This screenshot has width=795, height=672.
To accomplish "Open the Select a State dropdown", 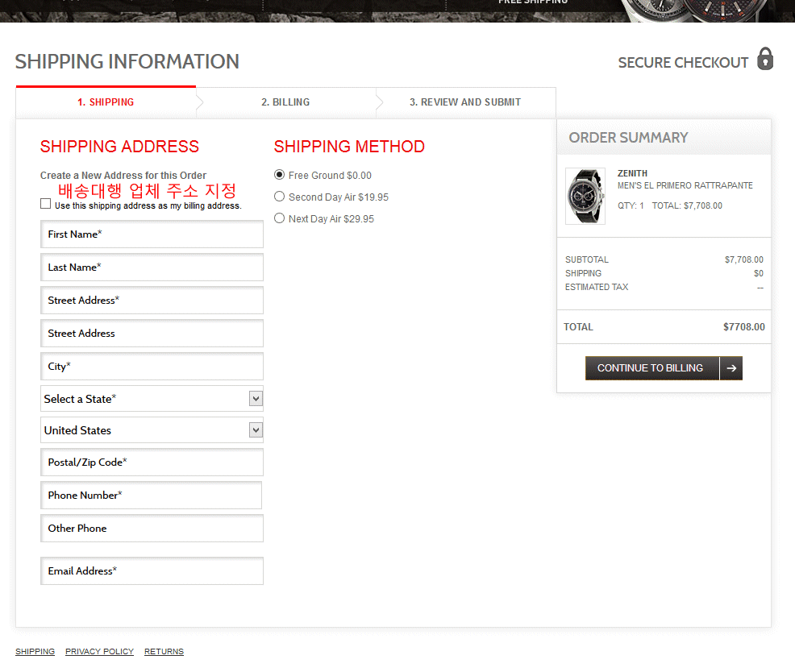I will click(152, 399).
